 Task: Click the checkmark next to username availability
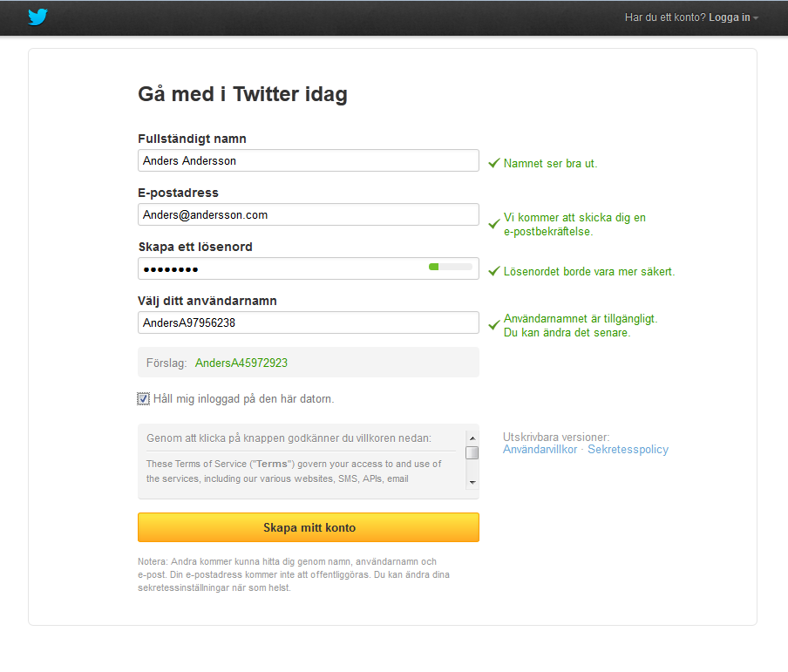point(494,325)
